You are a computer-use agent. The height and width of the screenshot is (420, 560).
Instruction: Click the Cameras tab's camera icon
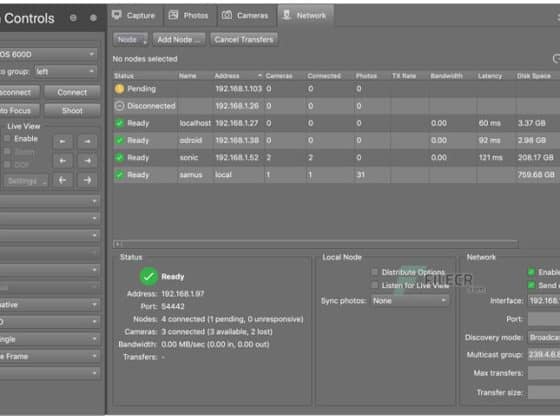tap(227, 15)
